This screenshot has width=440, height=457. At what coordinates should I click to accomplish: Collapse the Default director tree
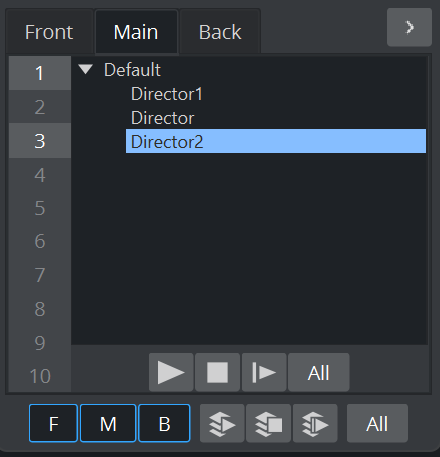85,69
